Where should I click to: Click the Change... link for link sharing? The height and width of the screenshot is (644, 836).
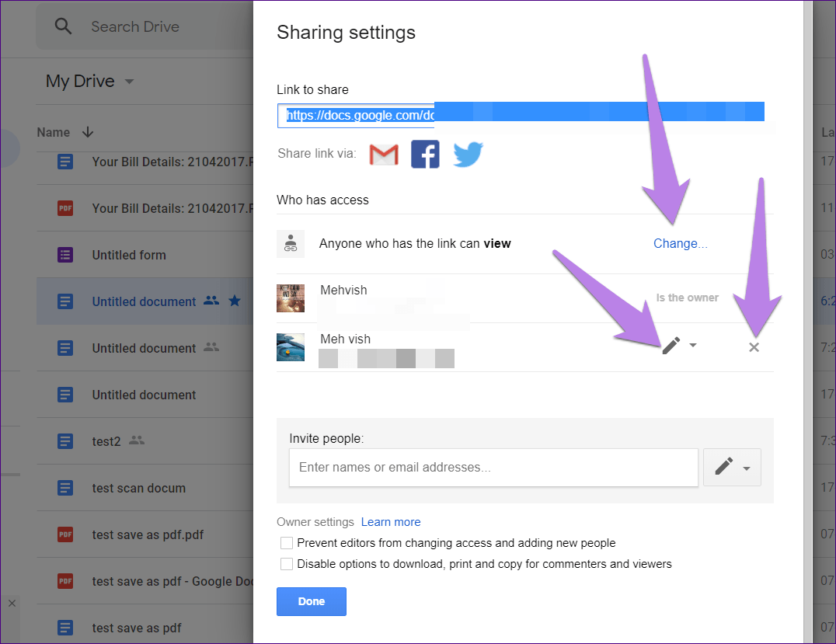pyautogui.click(x=681, y=244)
